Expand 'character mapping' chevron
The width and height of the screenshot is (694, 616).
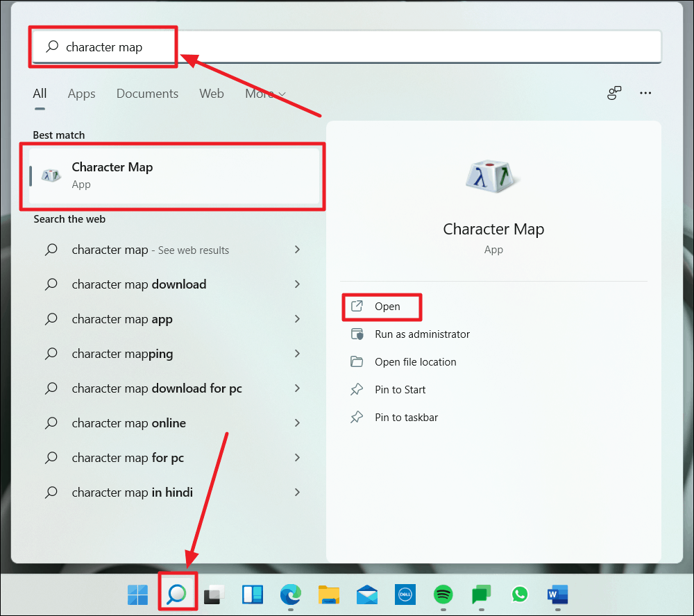pyautogui.click(x=297, y=354)
